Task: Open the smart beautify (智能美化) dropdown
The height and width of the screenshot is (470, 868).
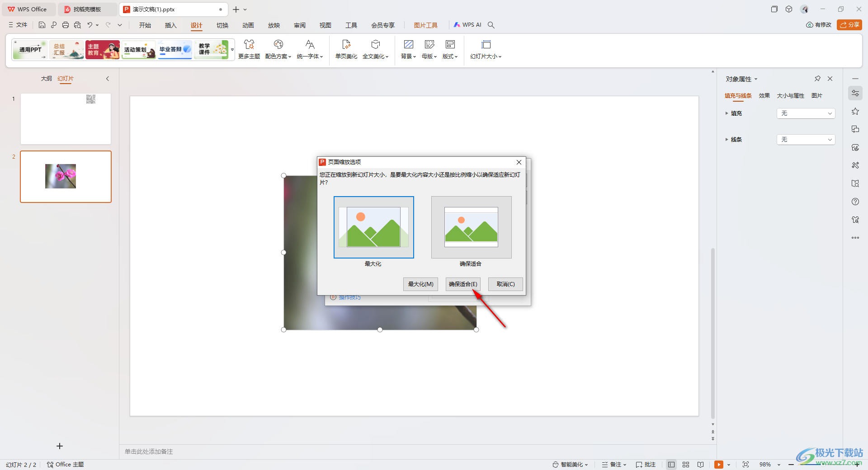Action: pos(570,465)
